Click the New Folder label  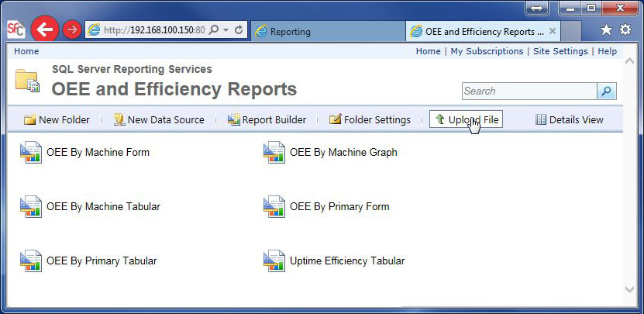click(x=64, y=120)
